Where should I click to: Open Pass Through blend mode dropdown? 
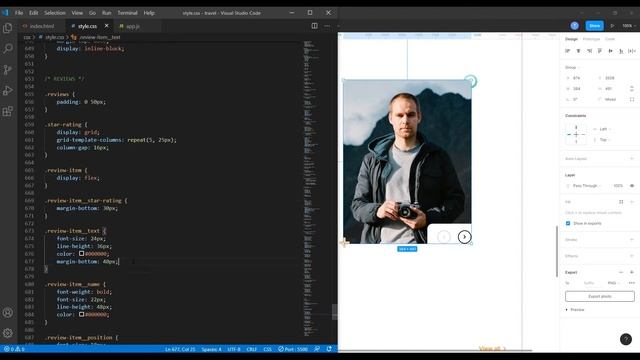click(x=587, y=186)
